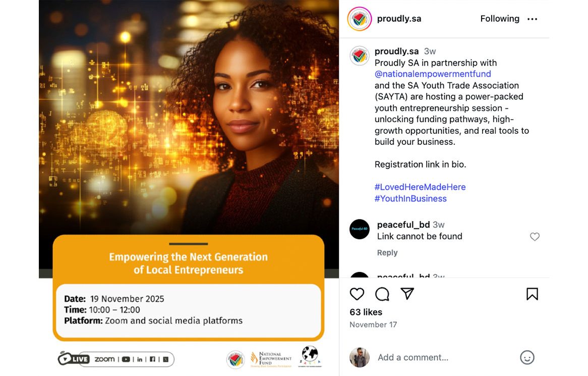Screen dimensions: 588x376
Task: Like peaceful_bd's comment with small heart
Action: [x=535, y=236]
